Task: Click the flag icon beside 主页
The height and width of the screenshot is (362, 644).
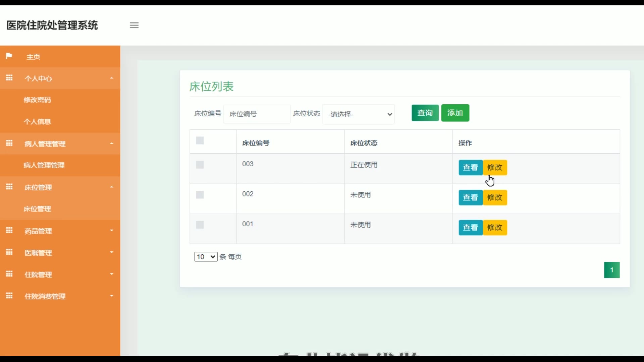Action: tap(9, 56)
